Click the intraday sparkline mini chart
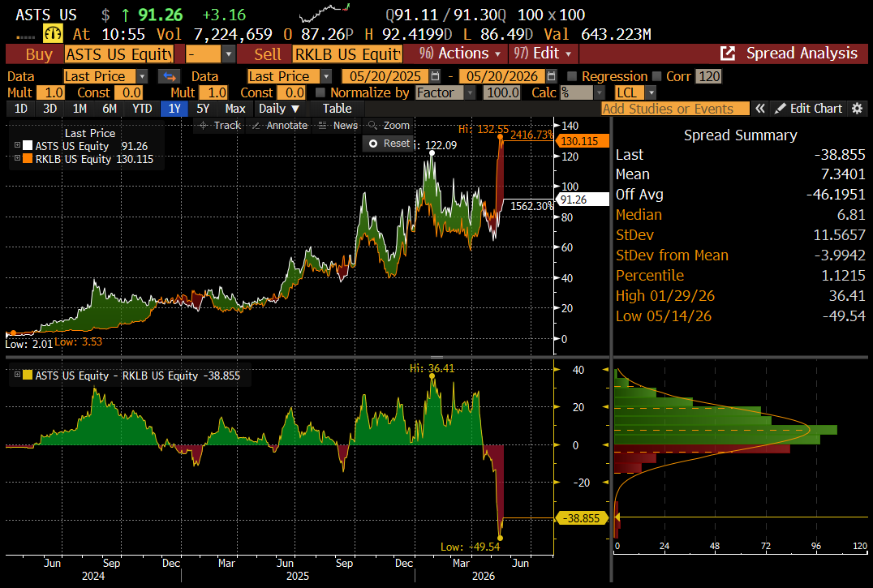The image size is (873, 588). click(x=325, y=13)
